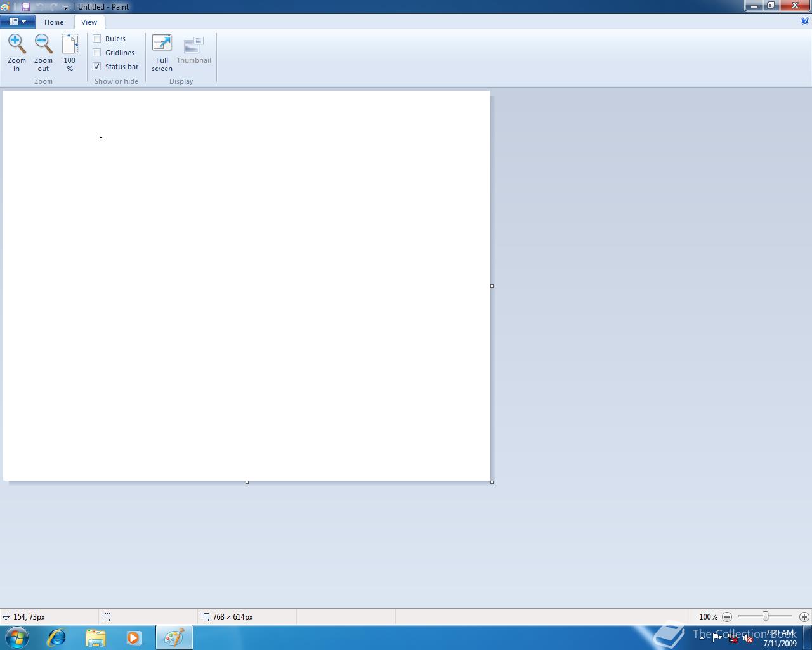Switch to the Home ribbon tab
The width and height of the screenshot is (812, 650).
[54, 22]
